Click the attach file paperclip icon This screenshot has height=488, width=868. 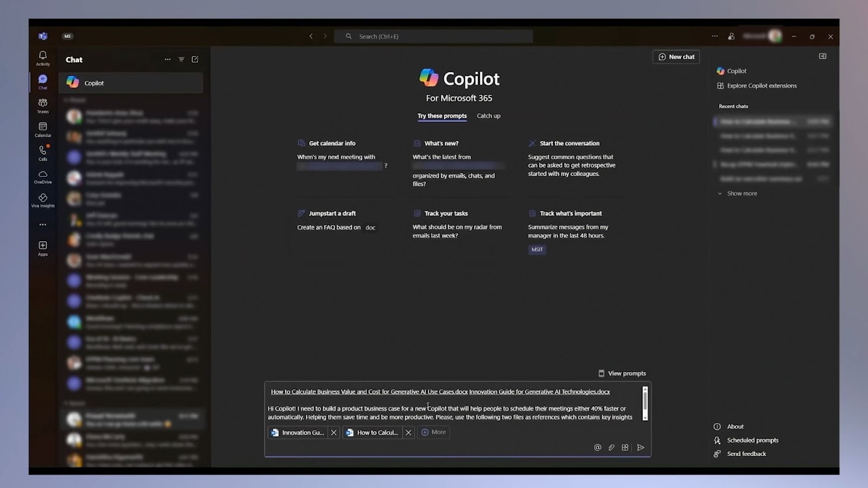click(611, 447)
